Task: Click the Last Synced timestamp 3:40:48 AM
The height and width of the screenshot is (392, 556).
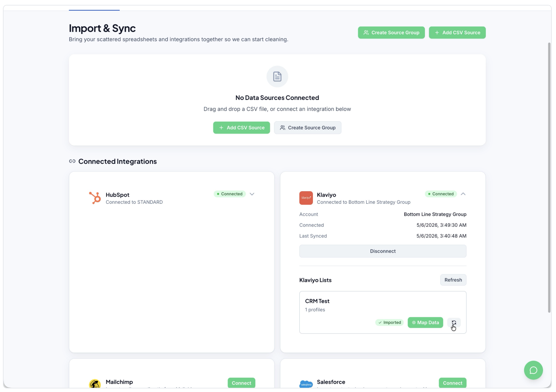Action: click(441, 236)
